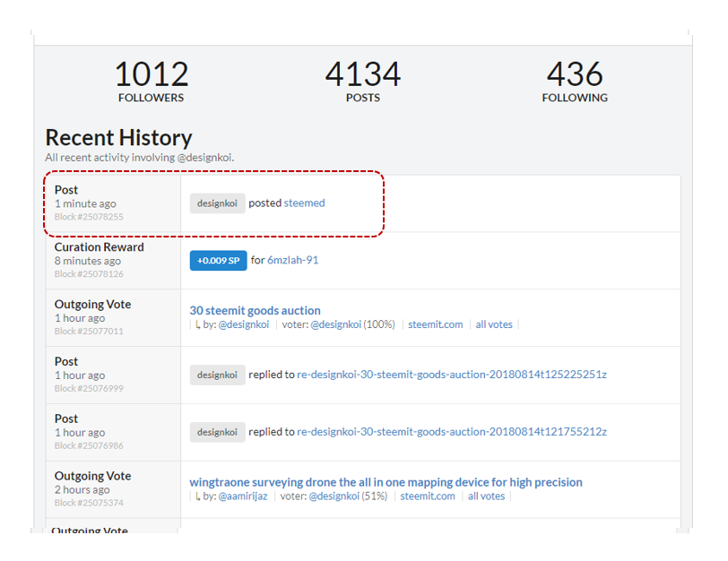Click 'Curation Reward' row label

coord(99,246)
